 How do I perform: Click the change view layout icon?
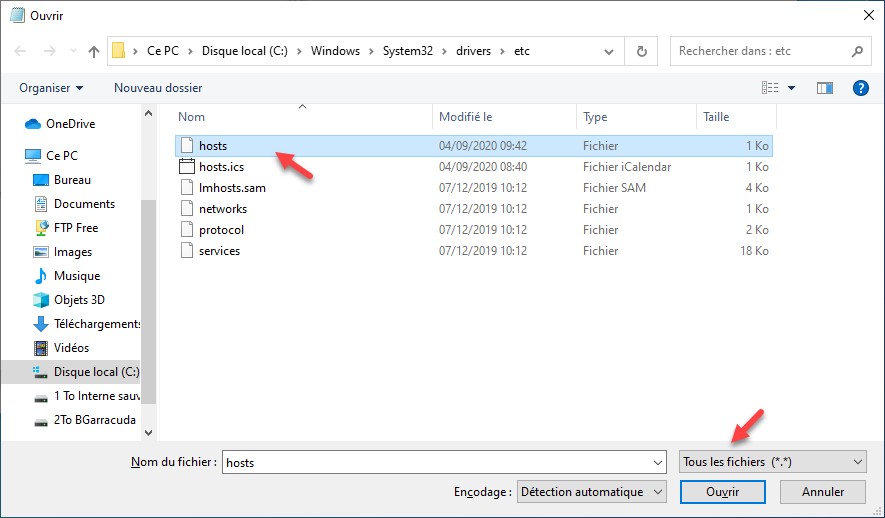pyautogui.click(x=771, y=88)
